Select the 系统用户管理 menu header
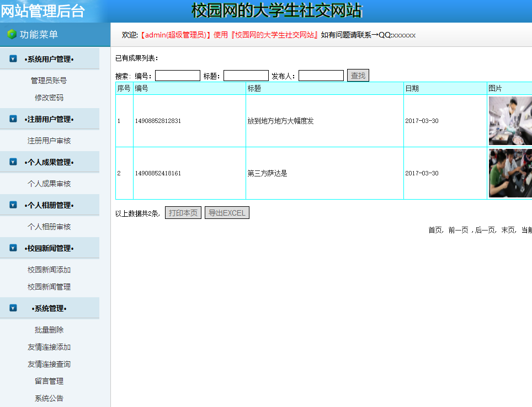 point(50,59)
